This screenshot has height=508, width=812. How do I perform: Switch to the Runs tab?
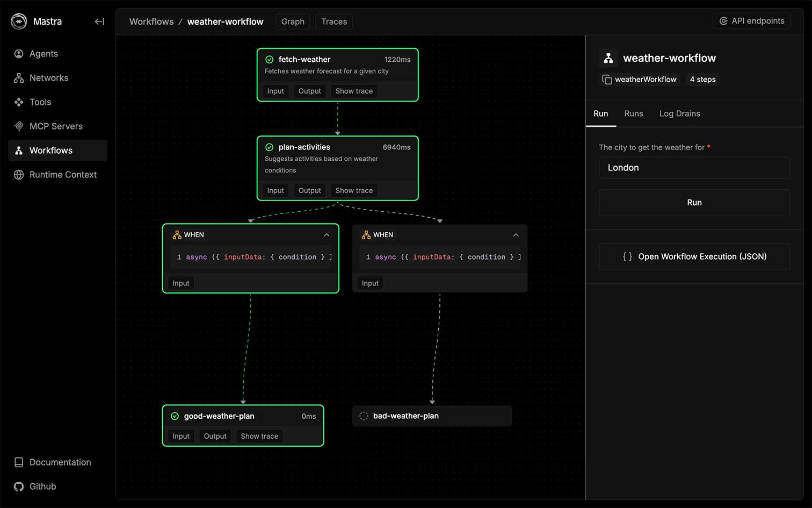pyautogui.click(x=634, y=113)
